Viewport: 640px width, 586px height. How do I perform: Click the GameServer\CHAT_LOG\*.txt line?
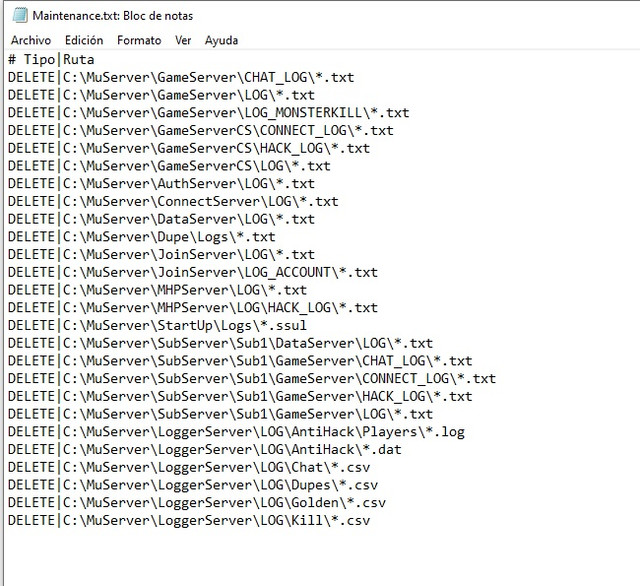(181, 77)
